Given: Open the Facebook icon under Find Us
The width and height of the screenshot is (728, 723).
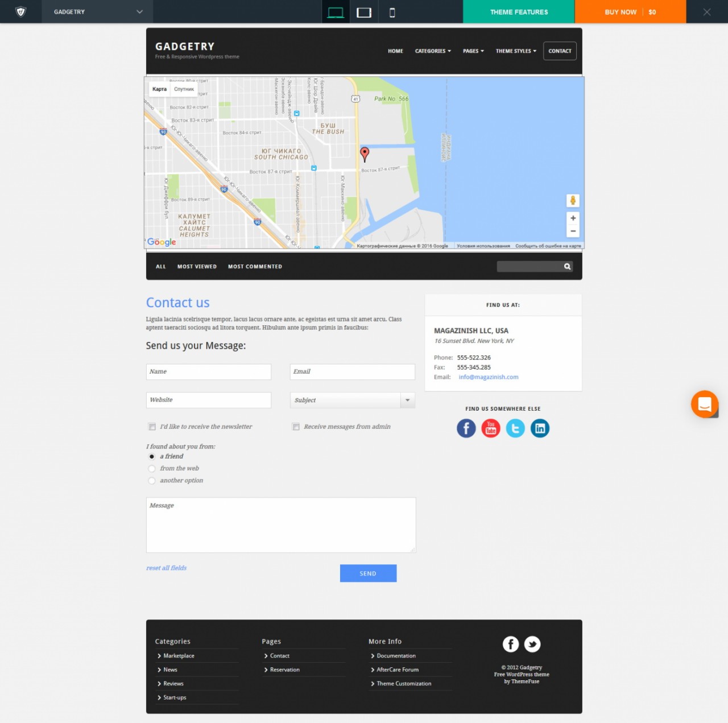Looking at the screenshot, I should pos(466,428).
